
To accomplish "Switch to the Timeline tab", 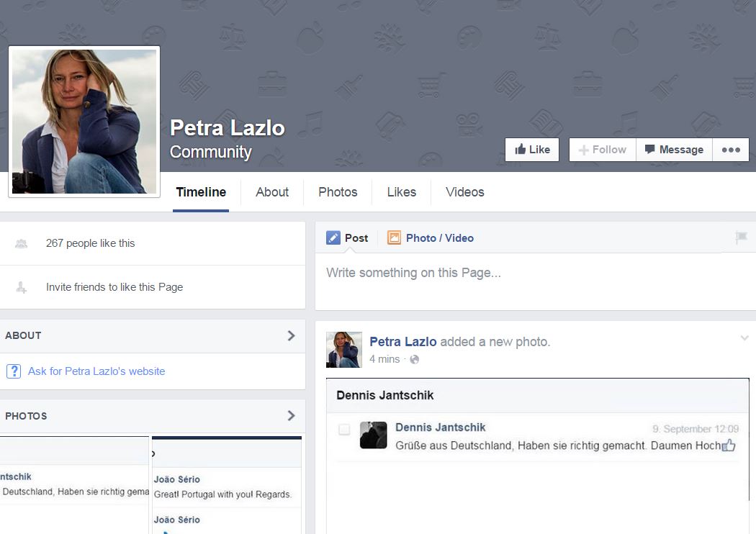I will 201,192.
